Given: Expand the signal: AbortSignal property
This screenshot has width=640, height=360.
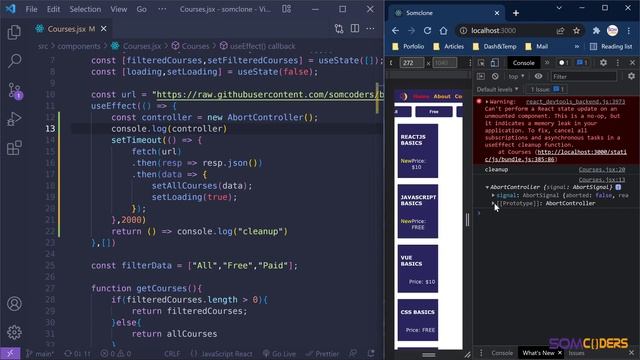Looking at the screenshot, I should pyautogui.click(x=493, y=196).
